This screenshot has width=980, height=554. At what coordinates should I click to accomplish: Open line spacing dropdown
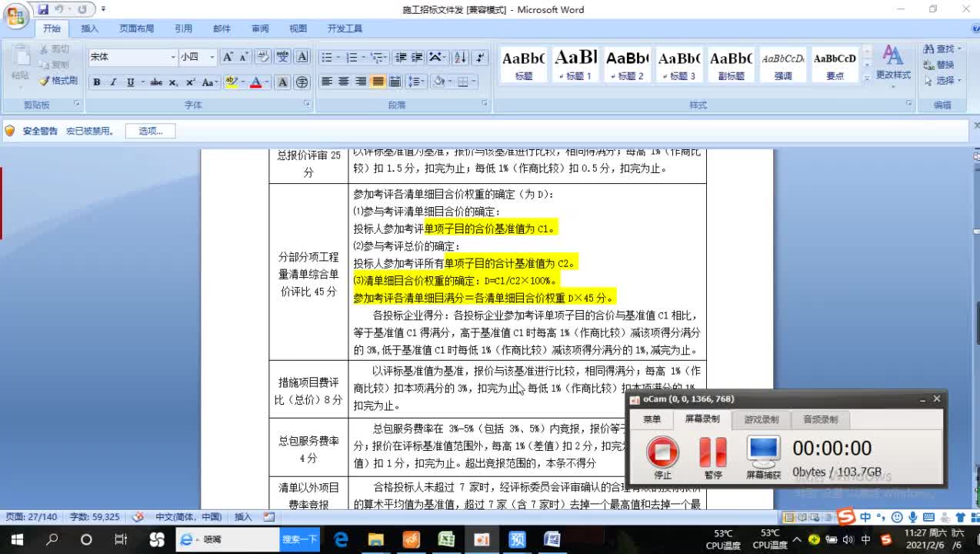point(416,82)
